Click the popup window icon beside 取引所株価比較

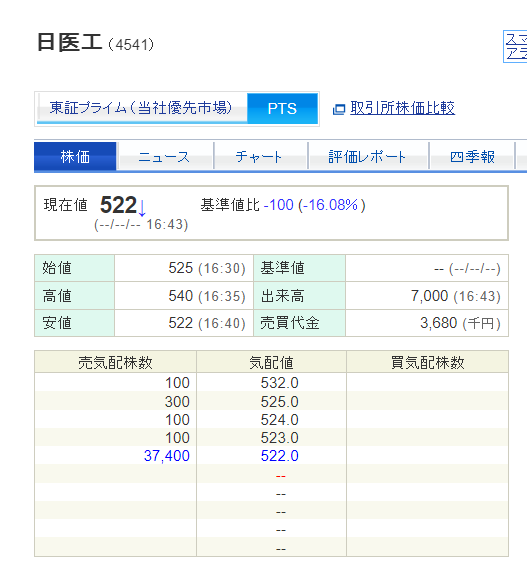tap(339, 109)
